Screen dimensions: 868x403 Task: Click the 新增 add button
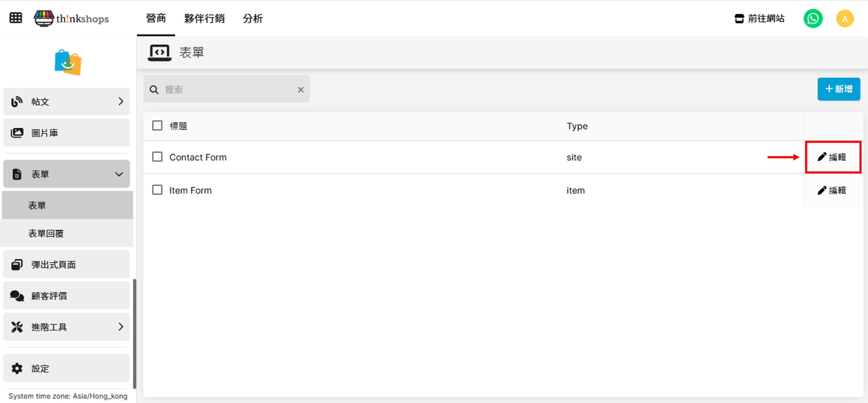pos(838,89)
